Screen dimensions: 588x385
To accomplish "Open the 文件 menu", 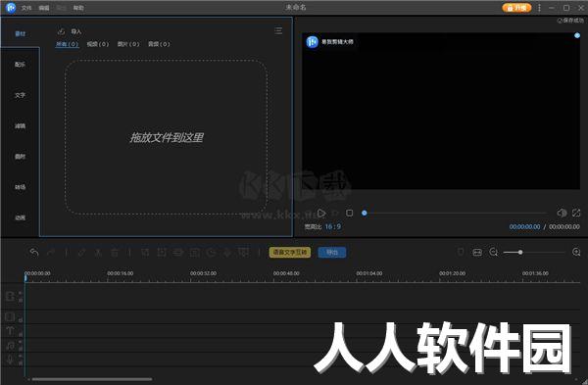I will pos(26,8).
